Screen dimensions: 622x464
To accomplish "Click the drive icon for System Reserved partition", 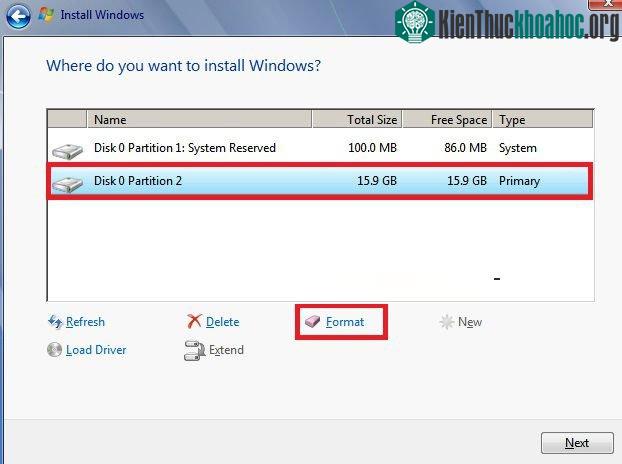I will 67,151.
